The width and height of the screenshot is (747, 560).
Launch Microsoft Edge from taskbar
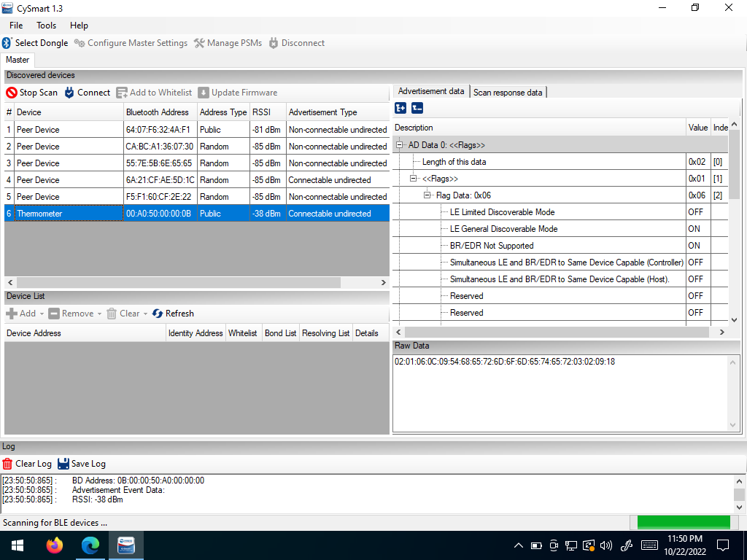90,545
